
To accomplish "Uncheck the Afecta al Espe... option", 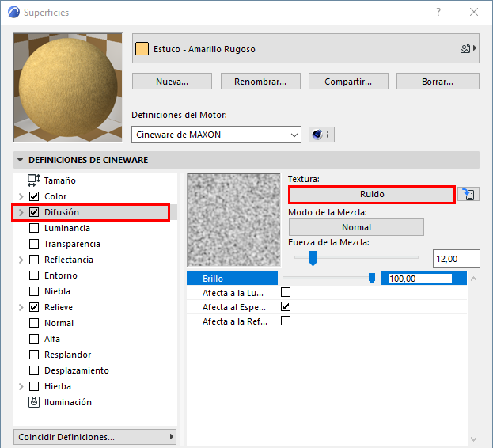I will click(x=286, y=306).
